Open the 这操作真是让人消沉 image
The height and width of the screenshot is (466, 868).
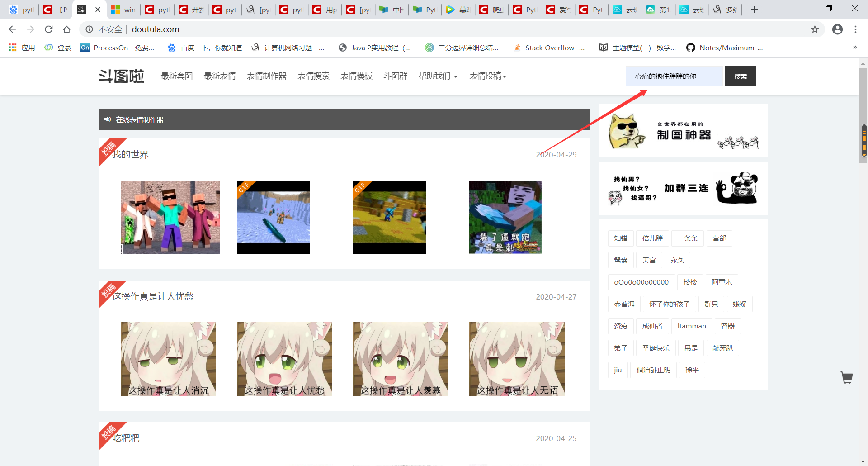pos(168,359)
